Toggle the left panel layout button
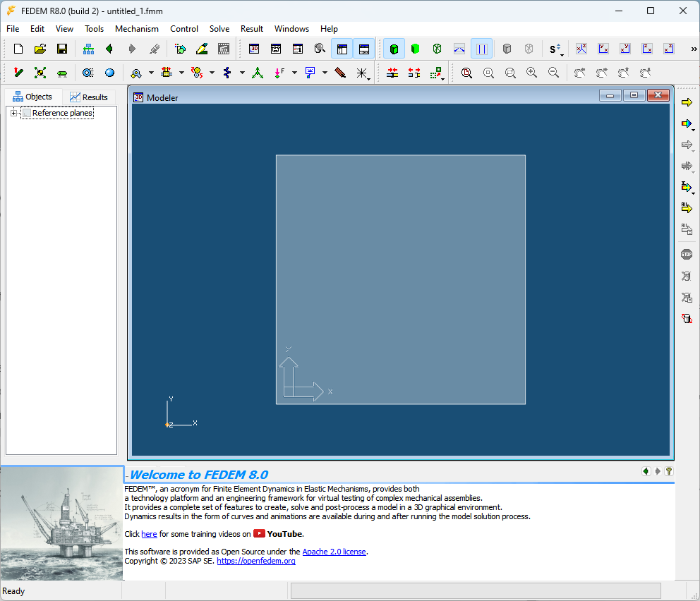This screenshot has width=700, height=601. (x=342, y=49)
